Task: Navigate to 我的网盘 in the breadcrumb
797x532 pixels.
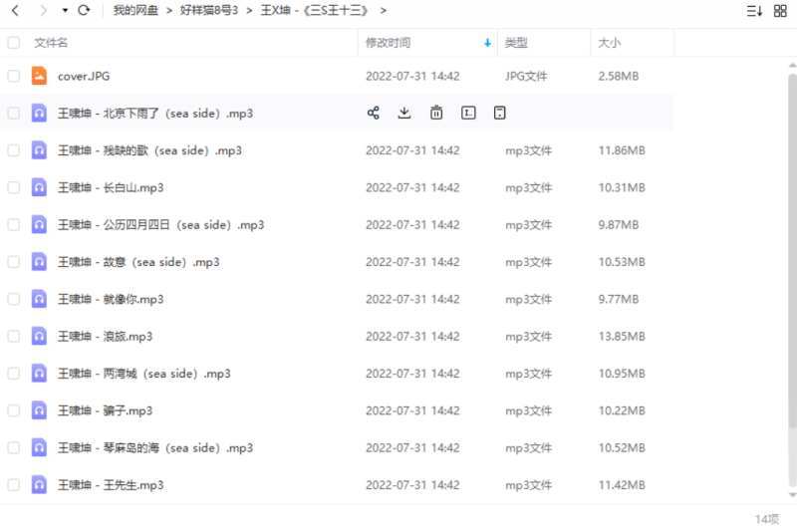Action: coord(137,10)
